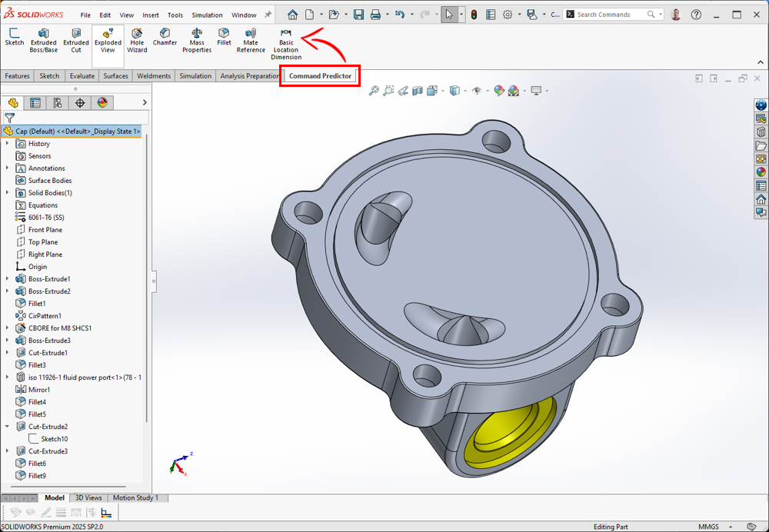Image resolution: width=769 pixels, height=532 pixels.
Task: Expand the manager pane tabs arrow
Action: coord(145,102)
